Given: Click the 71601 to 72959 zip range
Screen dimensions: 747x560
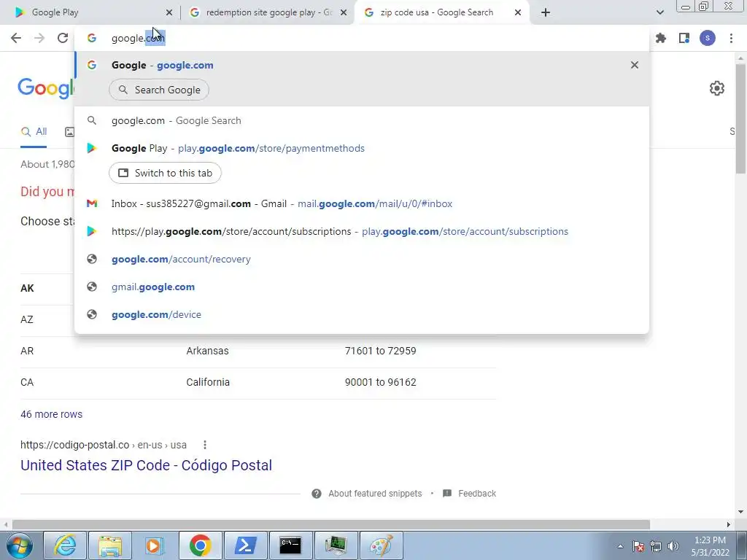Looking at the screenshot, I should click(x=380, y=351).
